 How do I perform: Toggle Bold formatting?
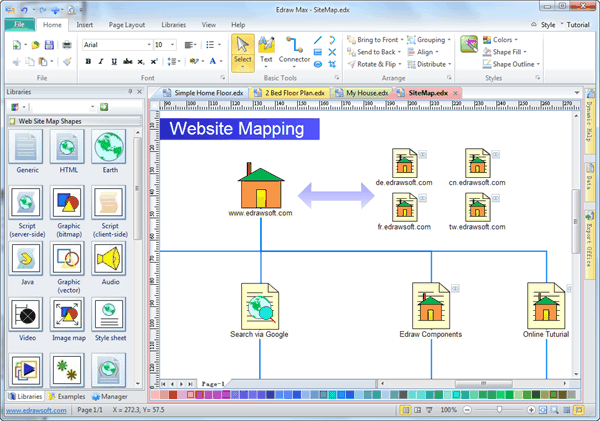click(88, 61)
